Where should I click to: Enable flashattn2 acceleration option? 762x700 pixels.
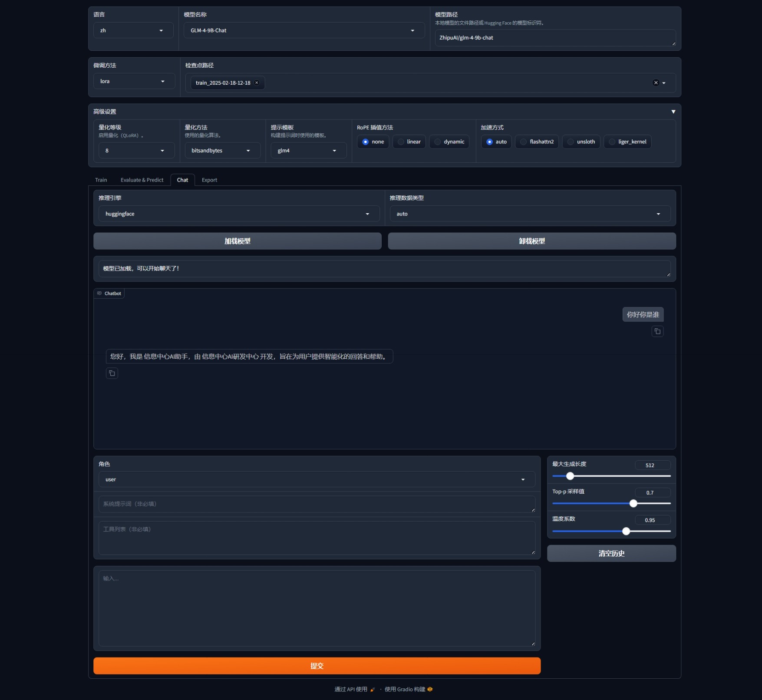coord(523,142)
